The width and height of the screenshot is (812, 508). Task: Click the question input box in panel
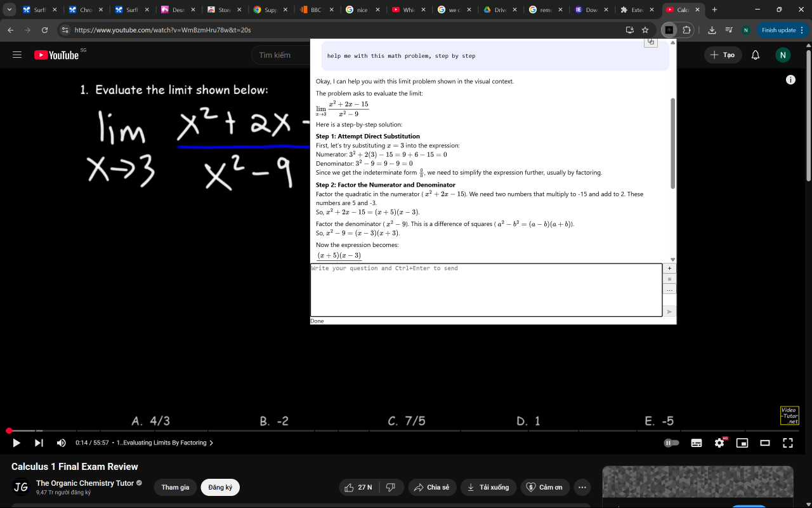click(486, 290)
